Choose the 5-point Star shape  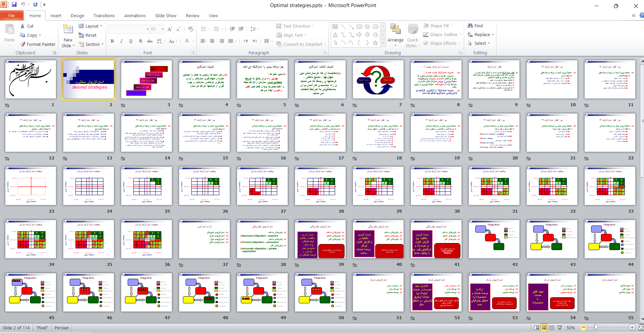tap(376, 42)
